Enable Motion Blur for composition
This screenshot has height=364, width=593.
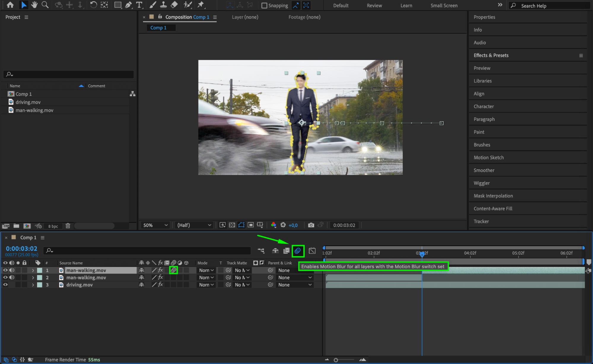click(x=298, y=251)
